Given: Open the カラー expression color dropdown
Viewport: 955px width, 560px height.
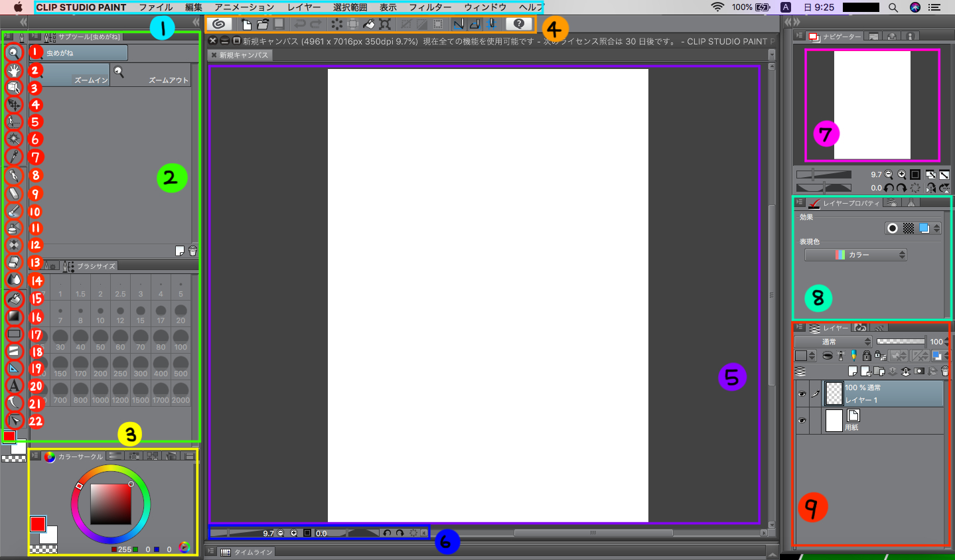Looking at the screenshot, I should (855, 255).
